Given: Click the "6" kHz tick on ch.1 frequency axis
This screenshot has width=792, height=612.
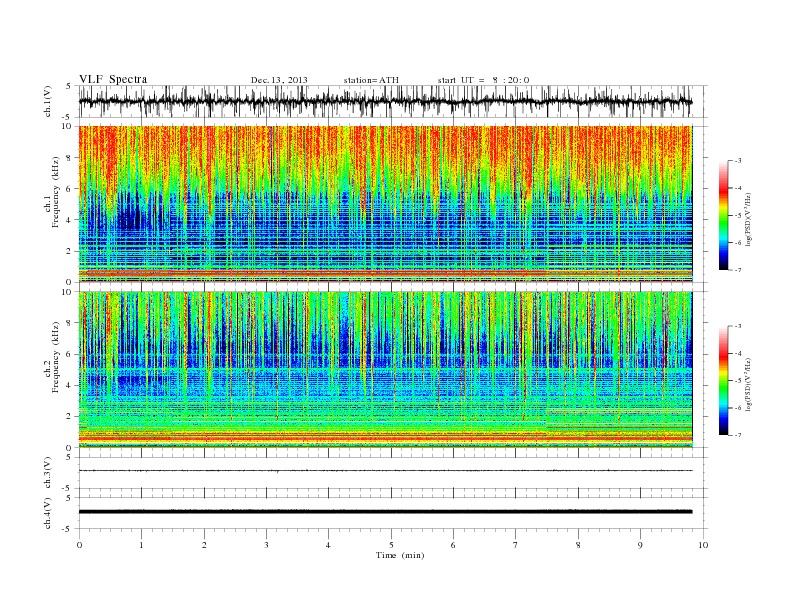Looking at the screenshot, I should tap(69, 189).
